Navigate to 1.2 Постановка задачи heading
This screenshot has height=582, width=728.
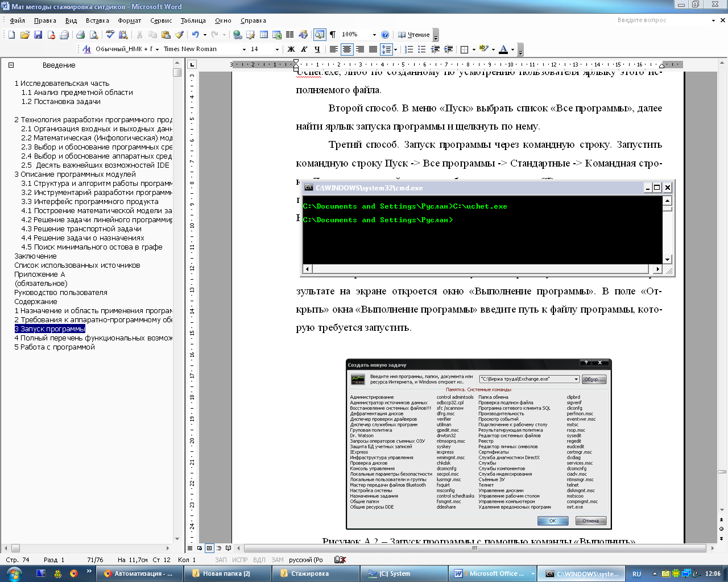[x=61, y=101]
